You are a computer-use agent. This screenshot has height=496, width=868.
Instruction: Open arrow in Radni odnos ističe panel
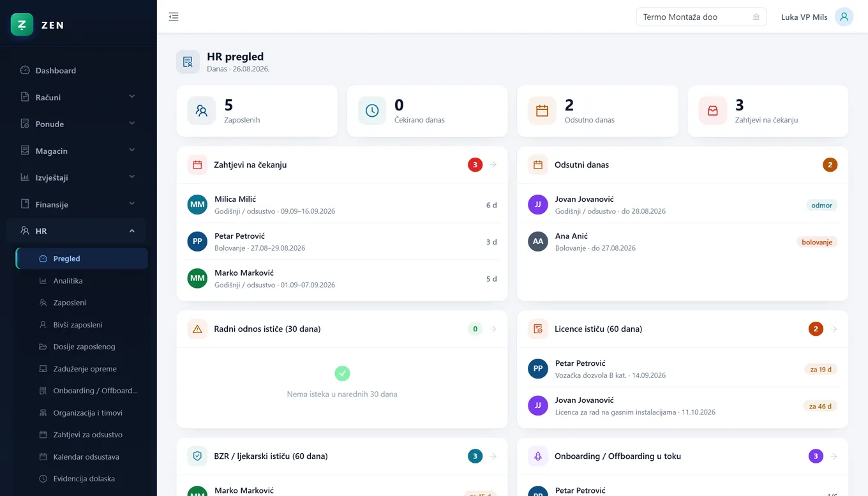pyautogui.click(x=493, y=329)
